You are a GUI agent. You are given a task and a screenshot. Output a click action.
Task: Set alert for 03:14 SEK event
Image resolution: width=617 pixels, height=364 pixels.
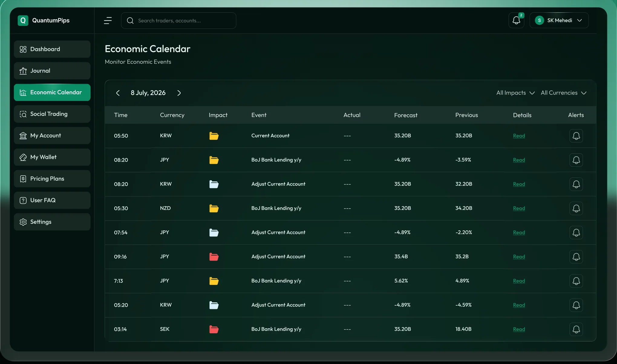(x=576, y=329)
